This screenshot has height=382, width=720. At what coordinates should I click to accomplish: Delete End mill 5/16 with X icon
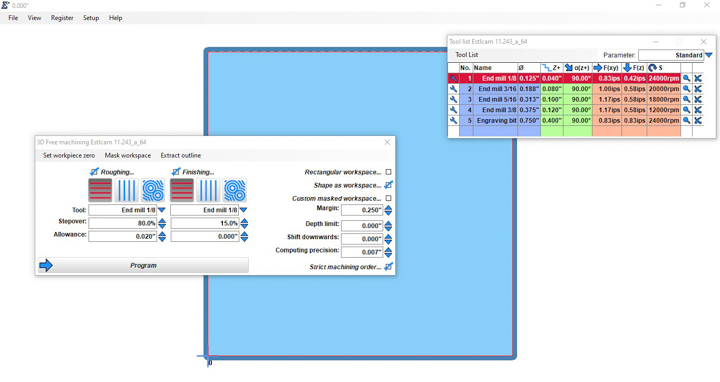[x=698, y=99]
